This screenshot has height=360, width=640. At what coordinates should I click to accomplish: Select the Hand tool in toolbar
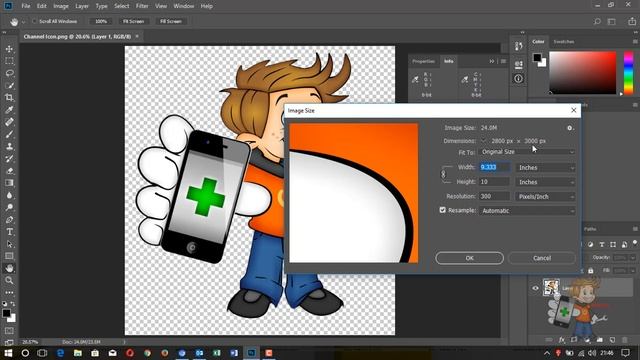coord(9,268)
